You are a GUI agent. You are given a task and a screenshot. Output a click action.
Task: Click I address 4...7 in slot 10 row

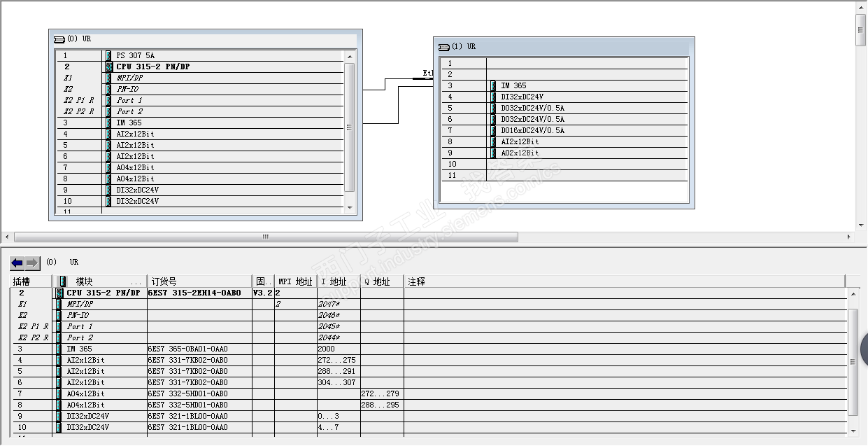point(339,427)
